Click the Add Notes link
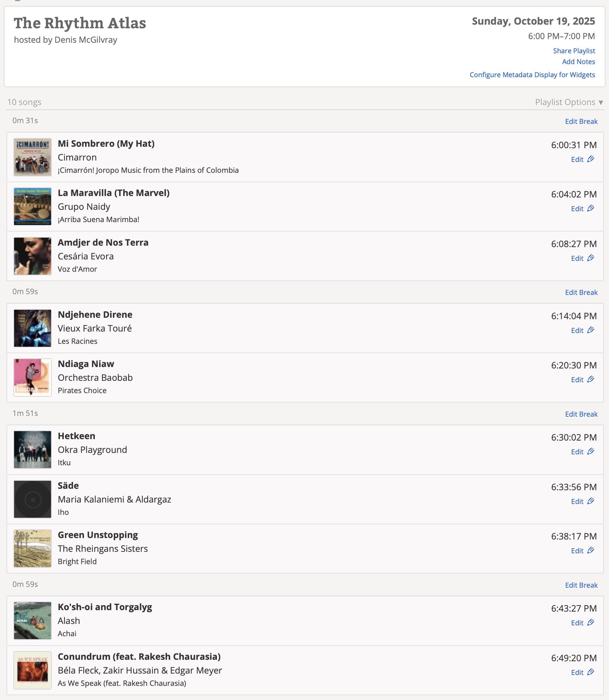Image resolution: width=609 pixels, height=700 pixels. tap(578, 62)
